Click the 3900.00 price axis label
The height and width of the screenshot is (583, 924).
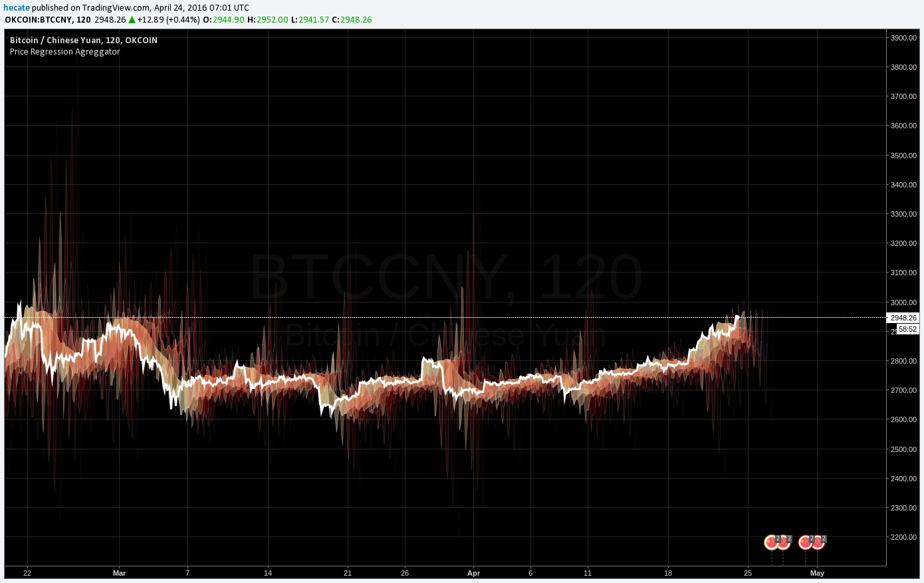(x=904, y=38)
